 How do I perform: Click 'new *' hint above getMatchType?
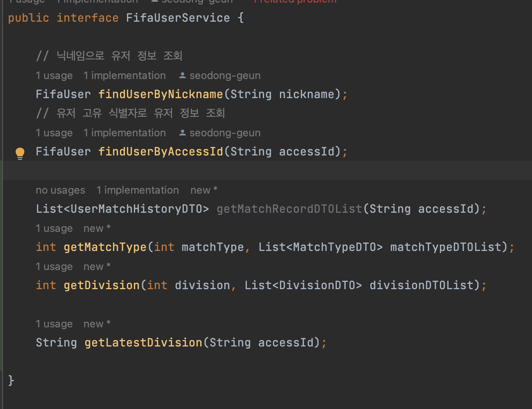[x=97, y=228]
